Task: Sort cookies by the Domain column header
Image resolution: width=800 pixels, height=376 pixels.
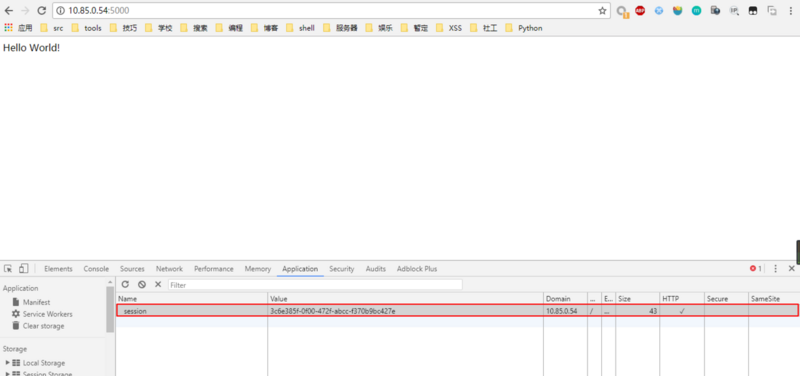Action: [x=566, y=298]
